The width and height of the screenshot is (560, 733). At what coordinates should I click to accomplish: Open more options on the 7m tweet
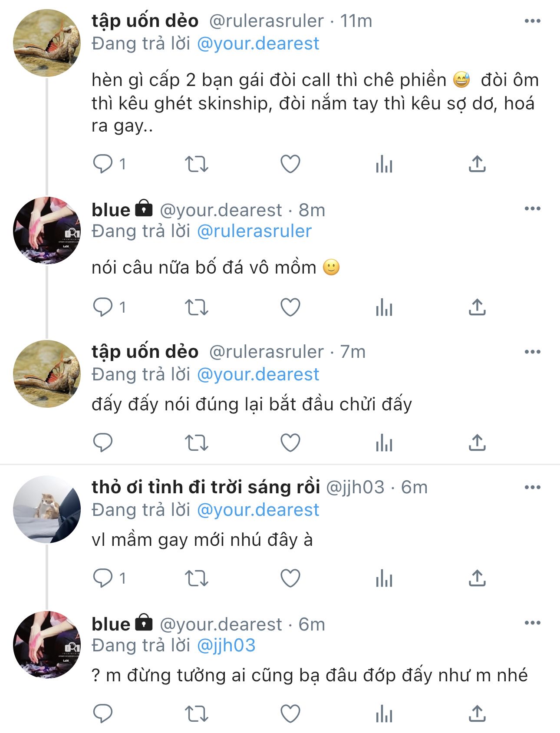click(533, 352)
